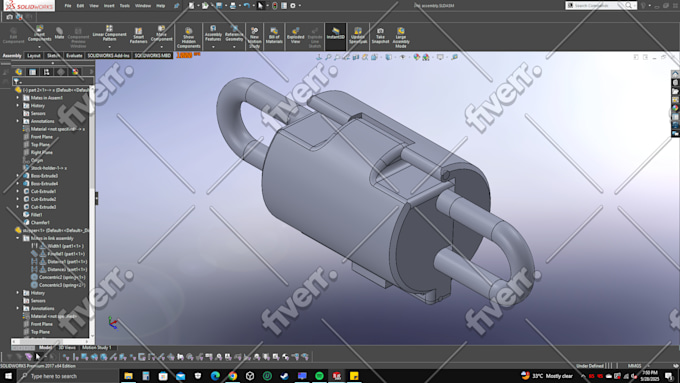Viewport: 680px width, 383px height.
Task: Expand the Boss-Extrude3 feature node
Action: point(18,176)
